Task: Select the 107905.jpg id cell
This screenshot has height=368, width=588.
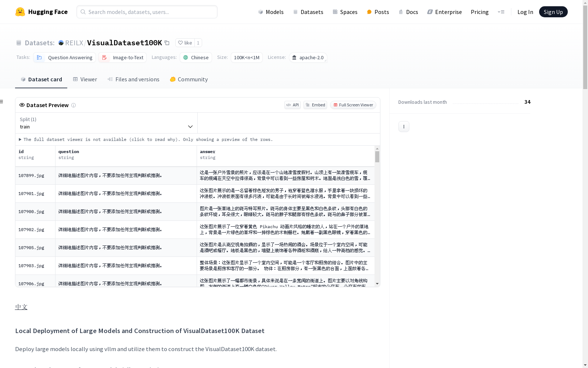Action: tap(35, 248)
